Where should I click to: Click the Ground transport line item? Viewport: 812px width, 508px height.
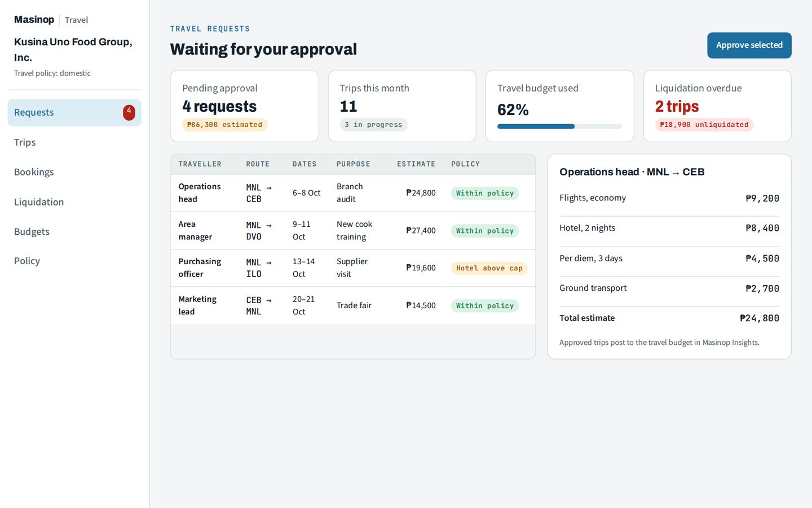(669, 288)
